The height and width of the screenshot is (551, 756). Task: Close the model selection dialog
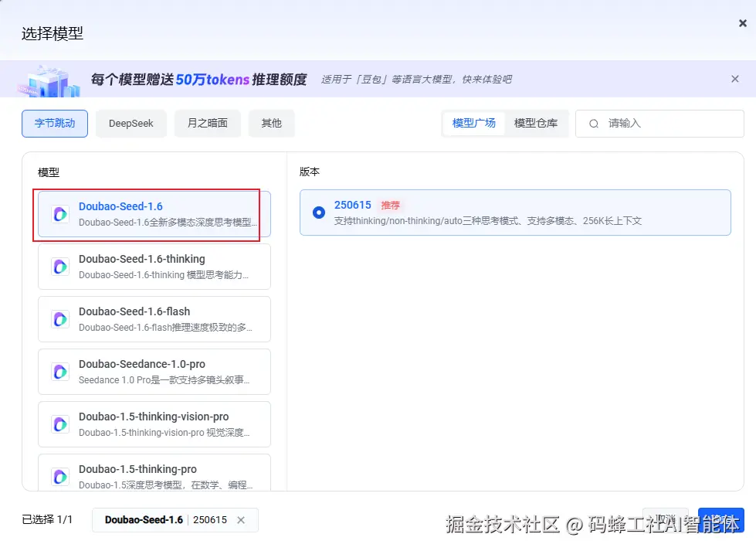pos(743,23)
